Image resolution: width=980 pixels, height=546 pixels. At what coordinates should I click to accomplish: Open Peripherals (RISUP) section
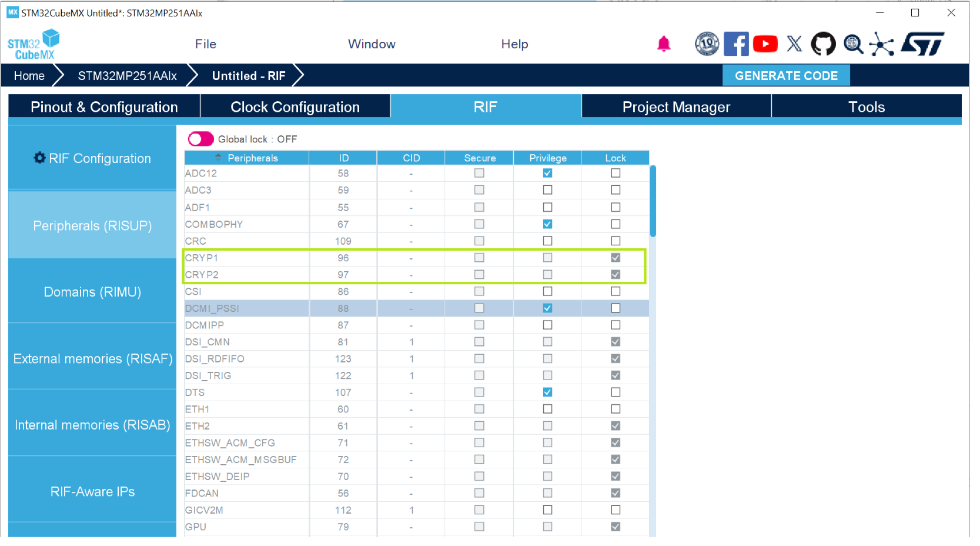tap(92, 225)
